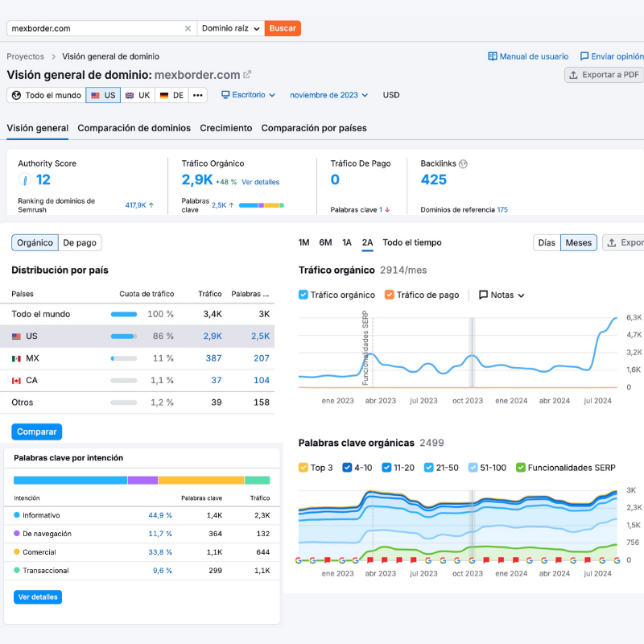
Task: Click Backlinks globe info icon
Action: pos(463,164)
